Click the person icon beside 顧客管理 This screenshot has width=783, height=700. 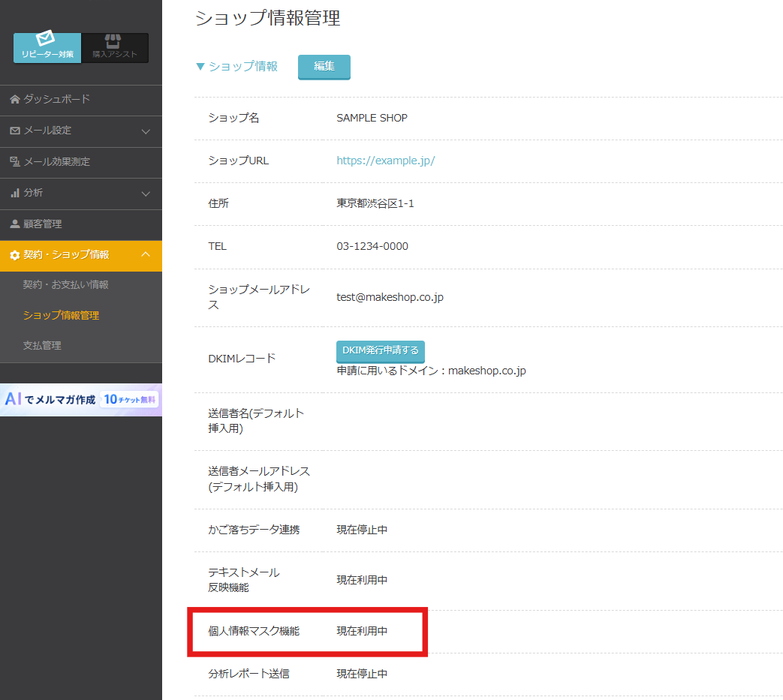15,224
